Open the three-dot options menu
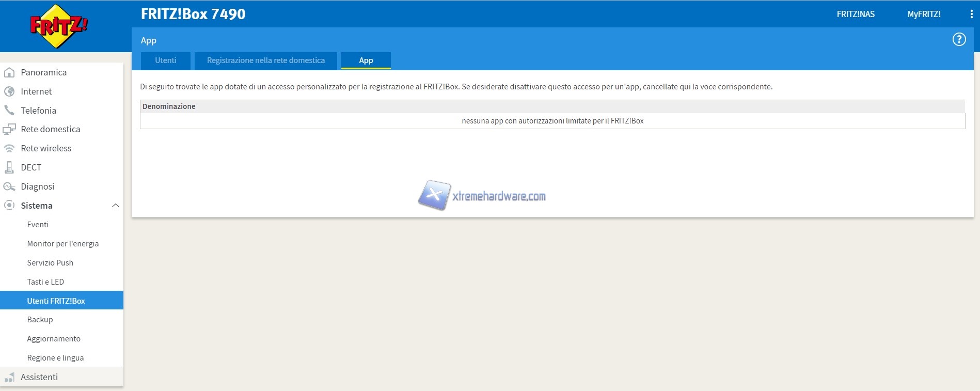980x391 pixels. [971, 14]
